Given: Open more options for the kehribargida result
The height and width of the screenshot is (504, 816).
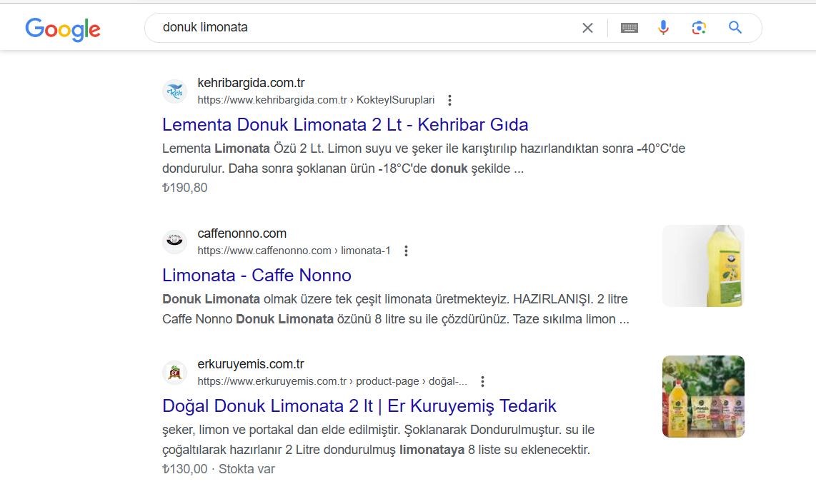Looking at the screenshot, I should coord(449,100).
